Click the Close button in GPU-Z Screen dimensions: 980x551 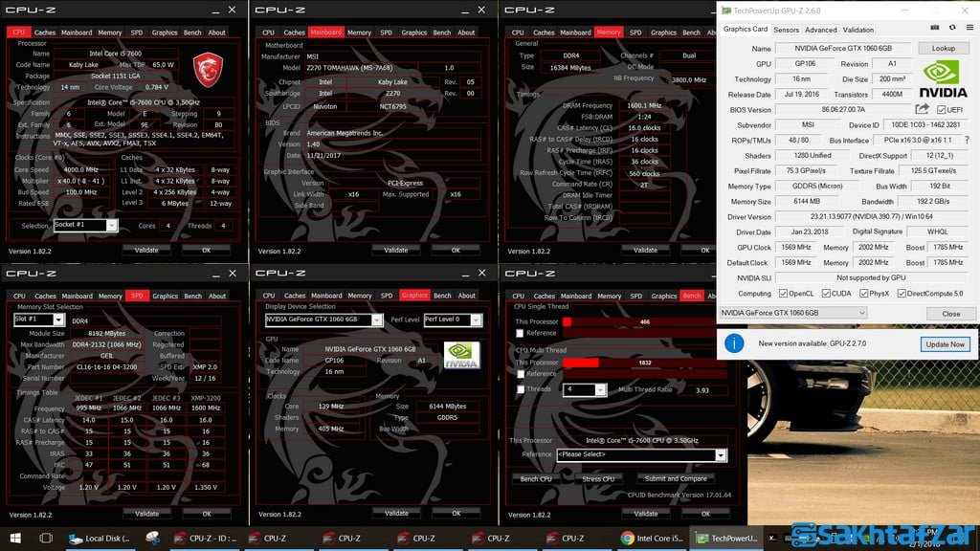(x=950, y=314)
